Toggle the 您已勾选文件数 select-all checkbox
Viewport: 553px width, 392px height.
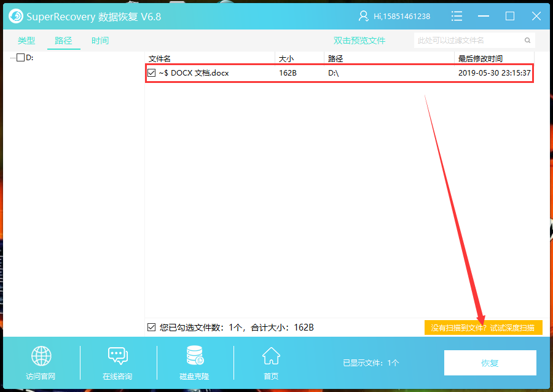tap(151, 327)
